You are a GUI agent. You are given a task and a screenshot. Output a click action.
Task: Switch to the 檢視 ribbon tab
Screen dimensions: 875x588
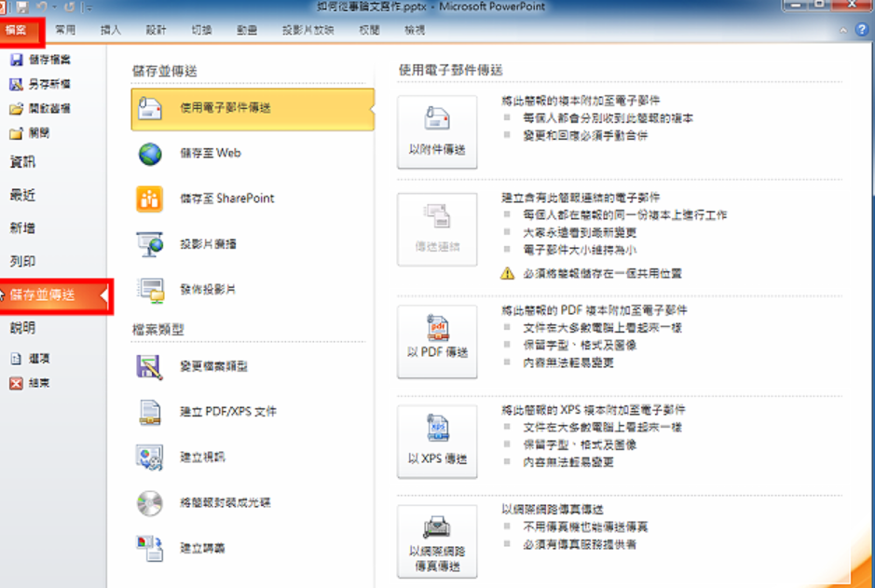pos(415,30)
